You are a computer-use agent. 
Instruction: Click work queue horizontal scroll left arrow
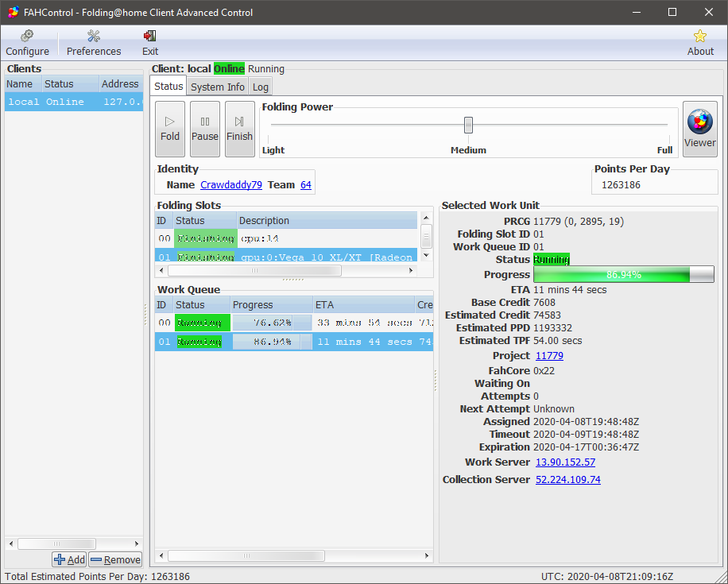(161, 555)
